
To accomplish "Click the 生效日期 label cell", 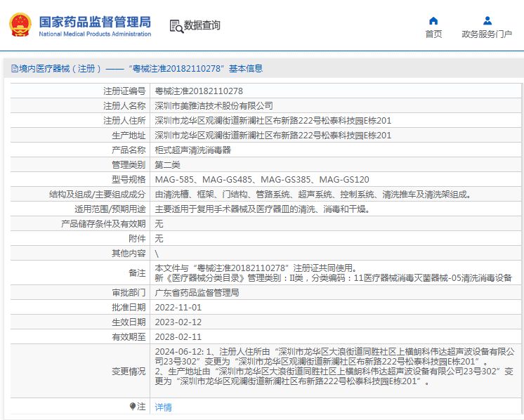I will tap(80, 322).
